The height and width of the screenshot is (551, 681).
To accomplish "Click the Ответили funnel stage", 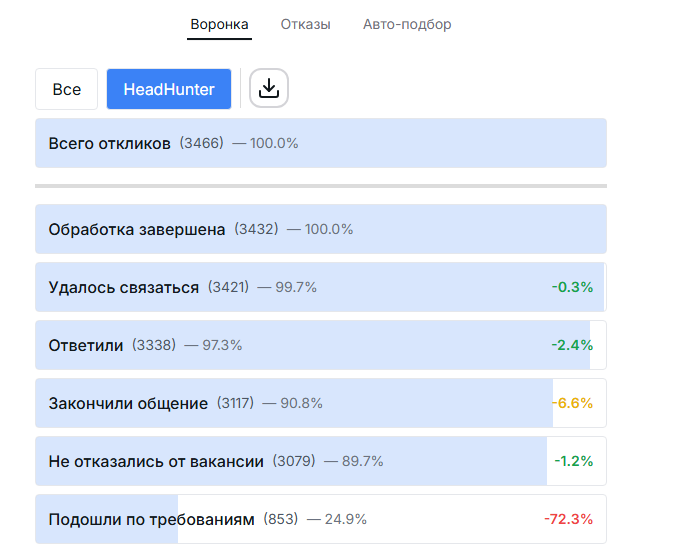I will (86, 345).
